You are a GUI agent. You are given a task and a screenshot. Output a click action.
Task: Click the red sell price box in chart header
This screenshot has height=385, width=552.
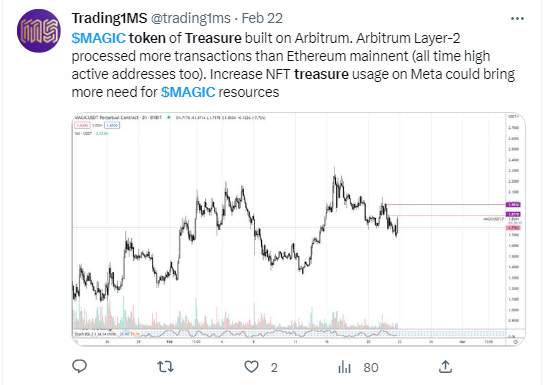[x=82, y=125]
